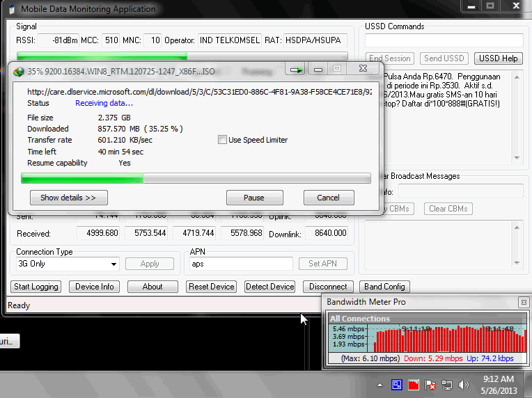Click the USSD Commands input field

444,40
